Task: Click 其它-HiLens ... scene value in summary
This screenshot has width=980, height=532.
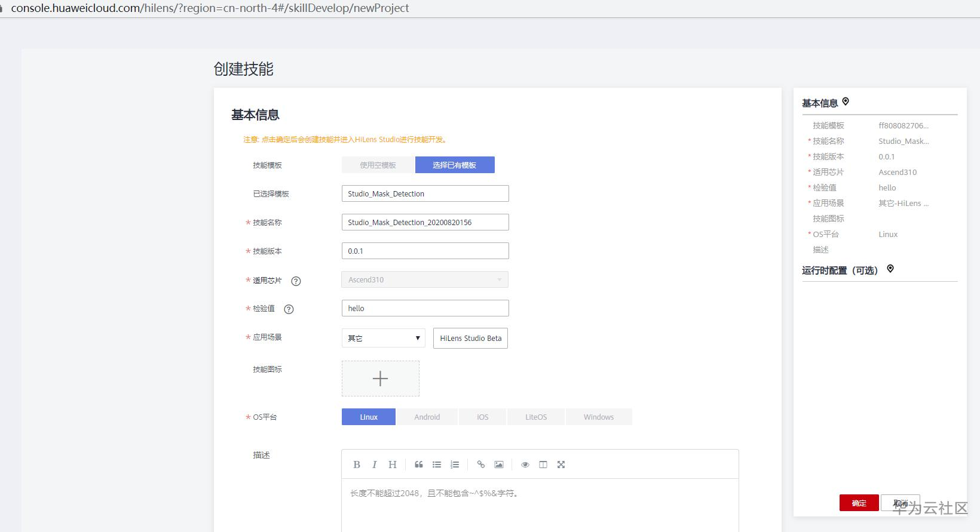Action: (904, 203)
